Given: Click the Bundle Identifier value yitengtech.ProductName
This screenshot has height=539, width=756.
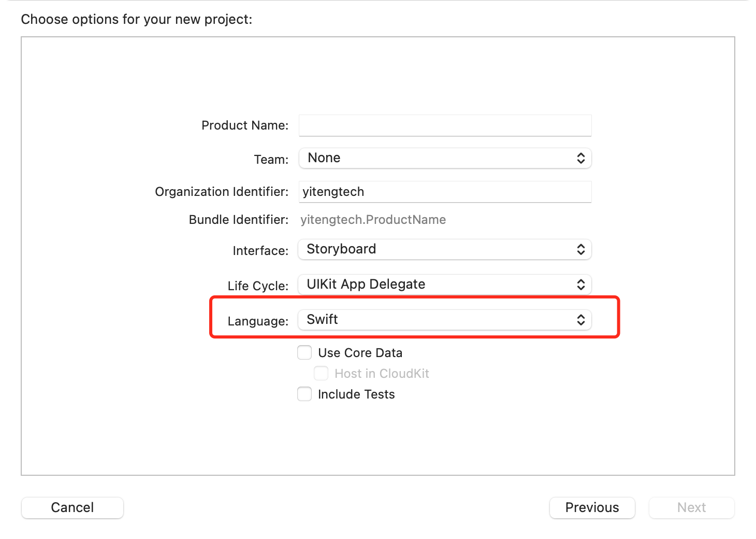Looking at the screenshot, I should click(373, 220).
